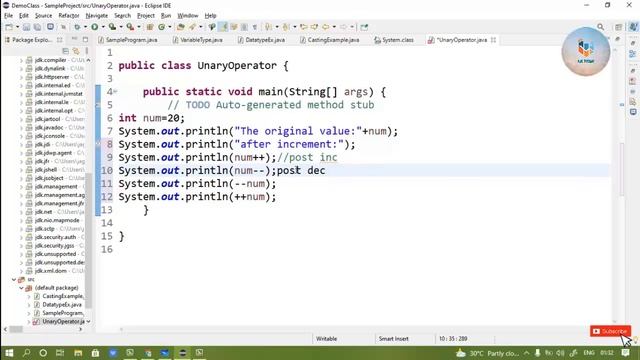Click the Quick Access search magnifier
Screen dimensions: 640x360
pyautogui.click(x=600, y=27)
